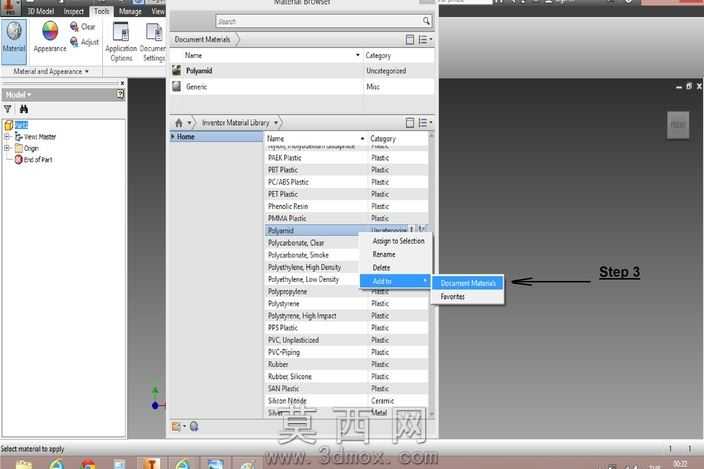Click the library list vertical scrollbar

[432, 275]
